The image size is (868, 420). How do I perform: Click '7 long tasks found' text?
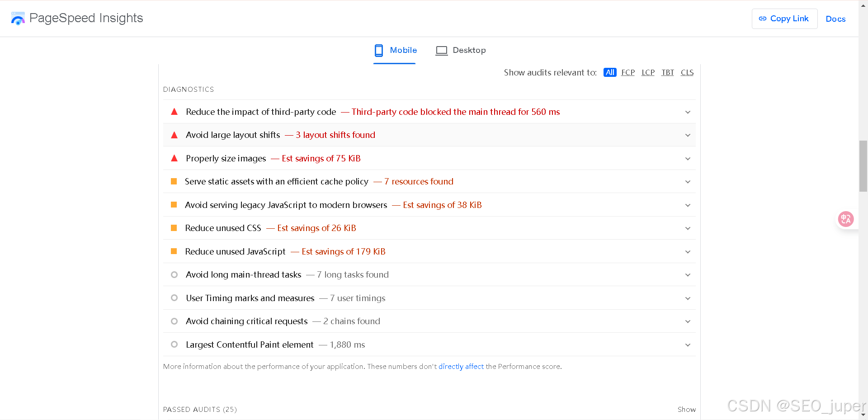click(x=353, y=274)
